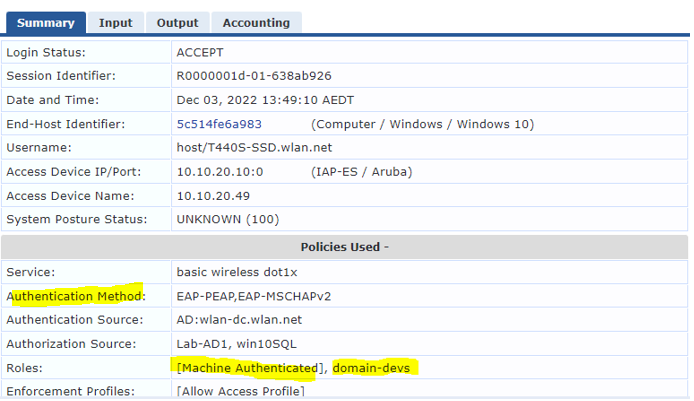Click the ACCEPT login status value

click(x=202, y=52)
